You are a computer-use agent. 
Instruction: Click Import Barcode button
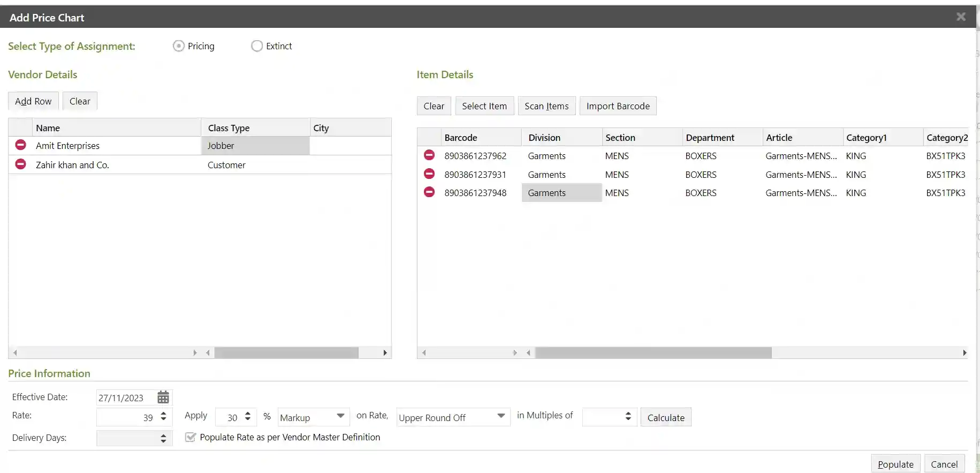pos(618,106)
